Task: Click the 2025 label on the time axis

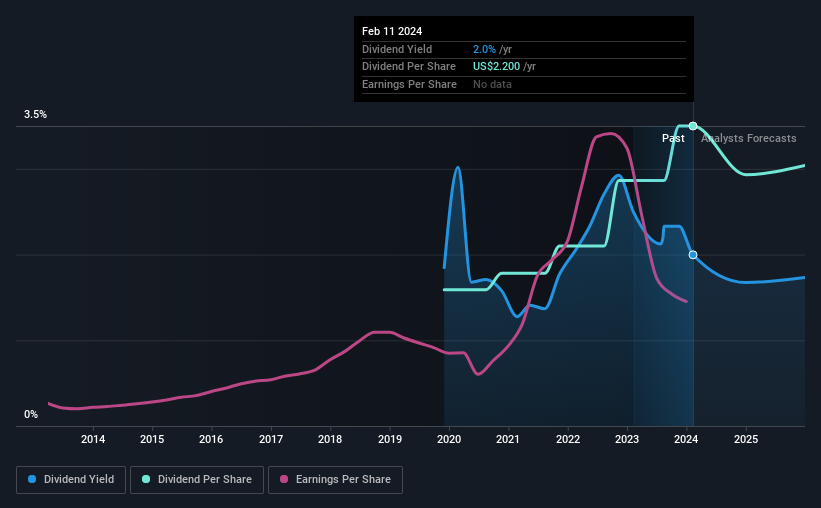Action: pyautogui.click(x=746, y=439)
